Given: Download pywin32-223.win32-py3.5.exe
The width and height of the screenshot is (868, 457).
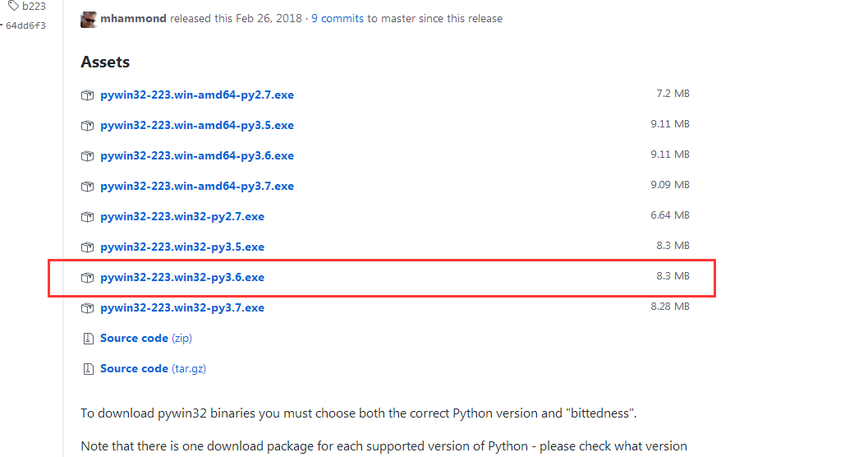Looking at the screenshot, I should (182, 247).
